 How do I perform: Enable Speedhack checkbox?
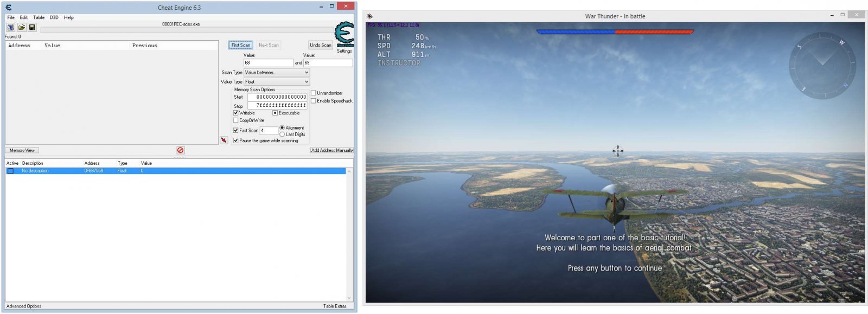click(x=314, y=100)
